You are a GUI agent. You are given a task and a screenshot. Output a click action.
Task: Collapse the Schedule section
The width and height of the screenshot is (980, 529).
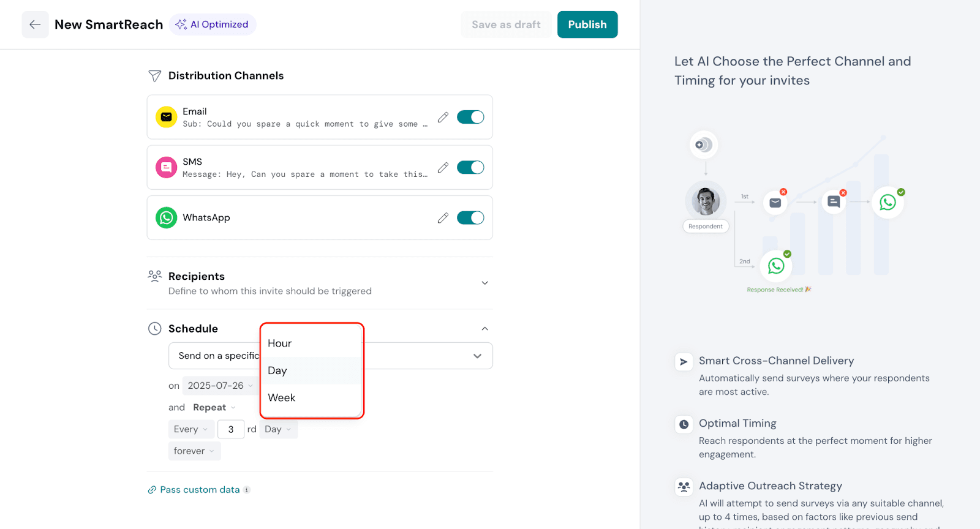pos(484,329)
